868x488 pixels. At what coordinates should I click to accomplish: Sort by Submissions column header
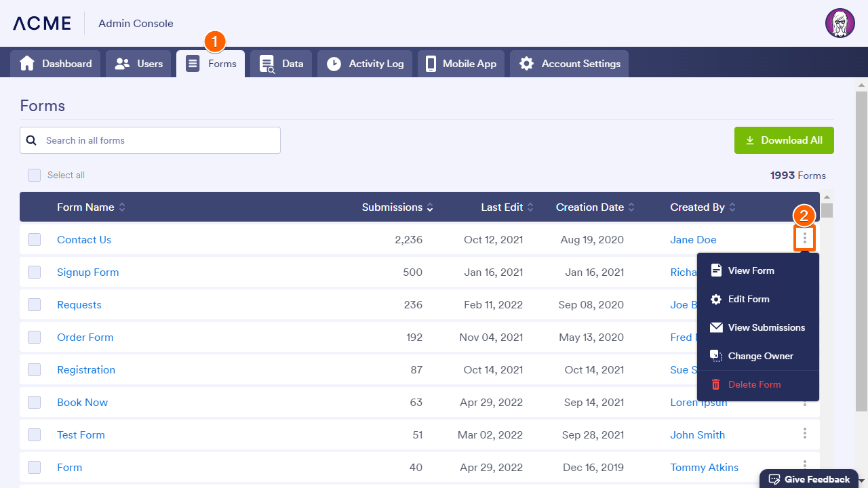pos(397,207)
